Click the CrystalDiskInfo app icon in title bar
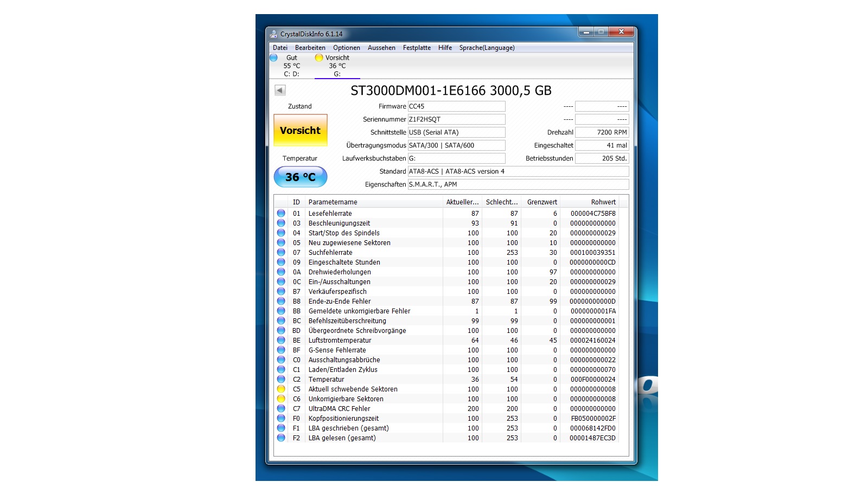The image size is (868, 488). [x=273, y=34]
